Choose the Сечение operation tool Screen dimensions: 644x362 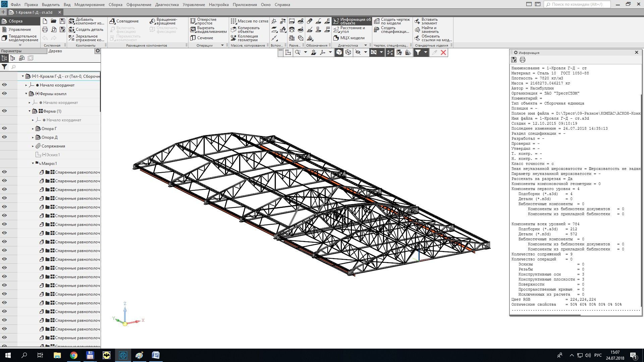click(x=193, y=38)
